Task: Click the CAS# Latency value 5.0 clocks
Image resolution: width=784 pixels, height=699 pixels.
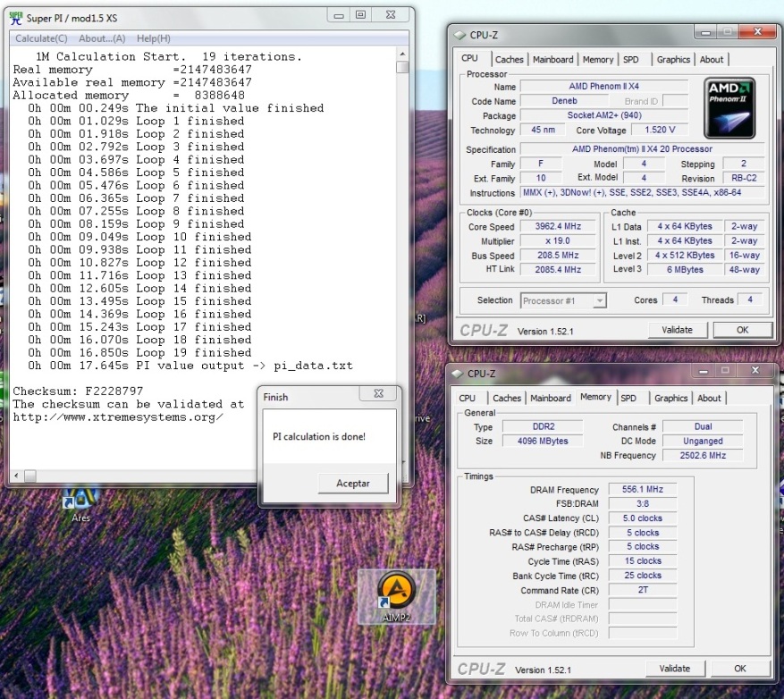Action: click(x=643, y=518)
